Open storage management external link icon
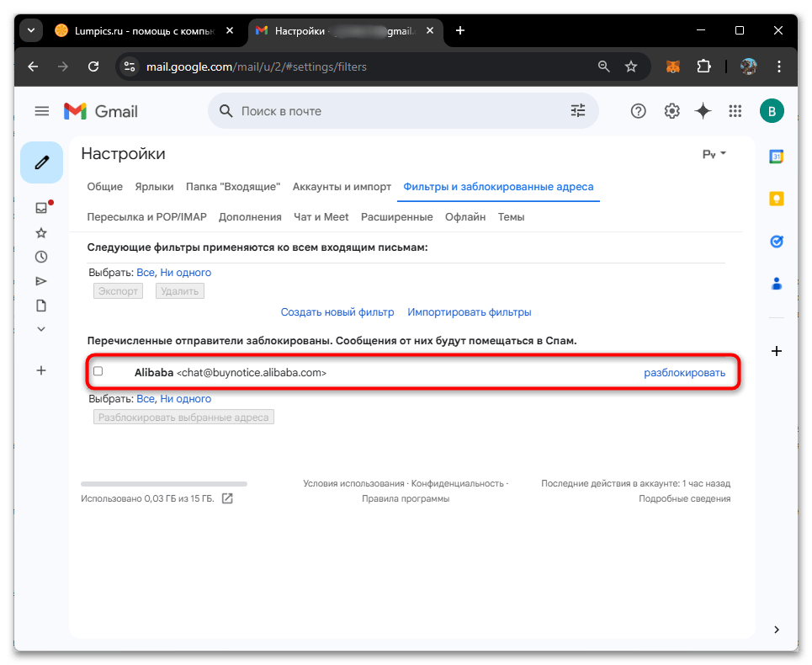 227,498
